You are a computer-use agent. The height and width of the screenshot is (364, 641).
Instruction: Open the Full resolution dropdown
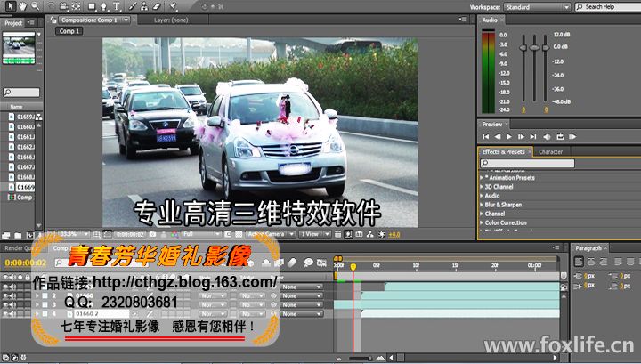(201, 234)
